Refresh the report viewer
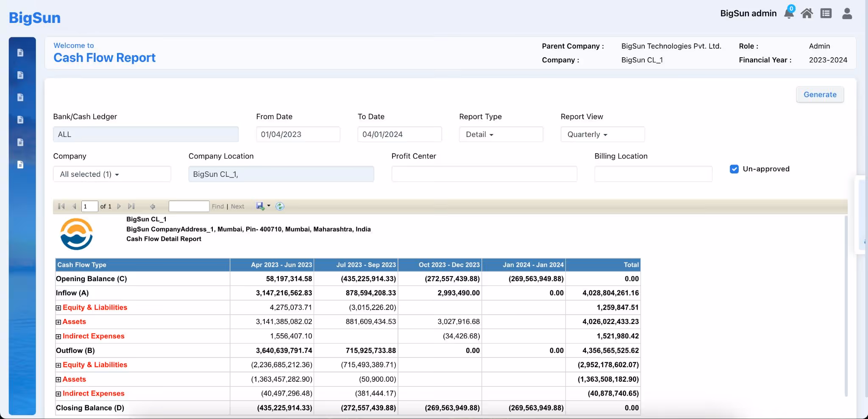 (x=280, y=206)
